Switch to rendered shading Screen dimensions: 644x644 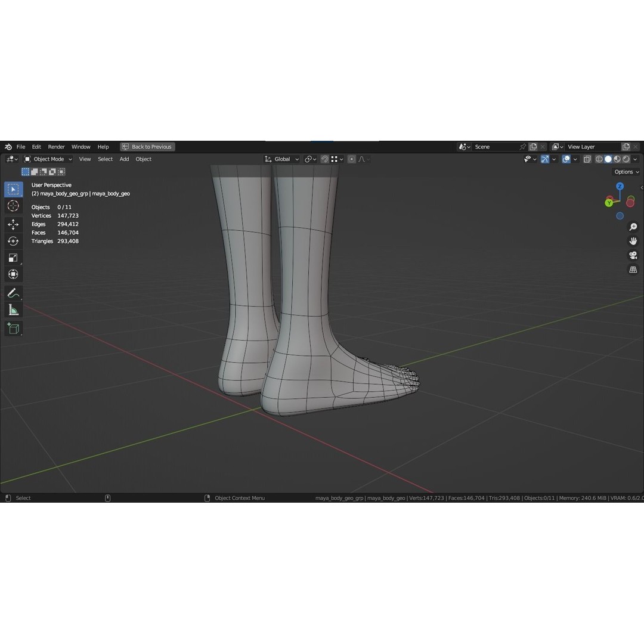pos(626,159)
